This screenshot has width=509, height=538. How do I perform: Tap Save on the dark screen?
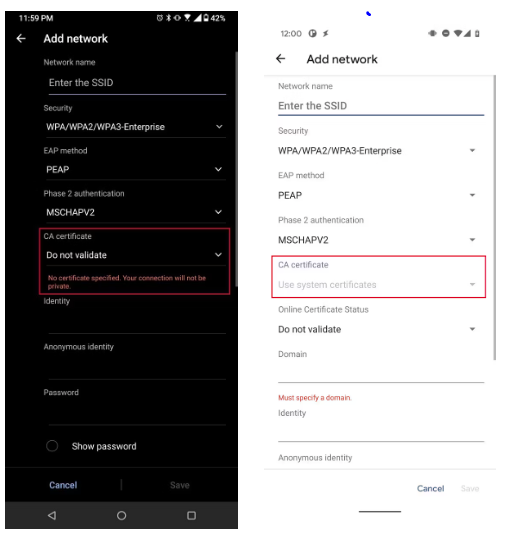[180, 485]
